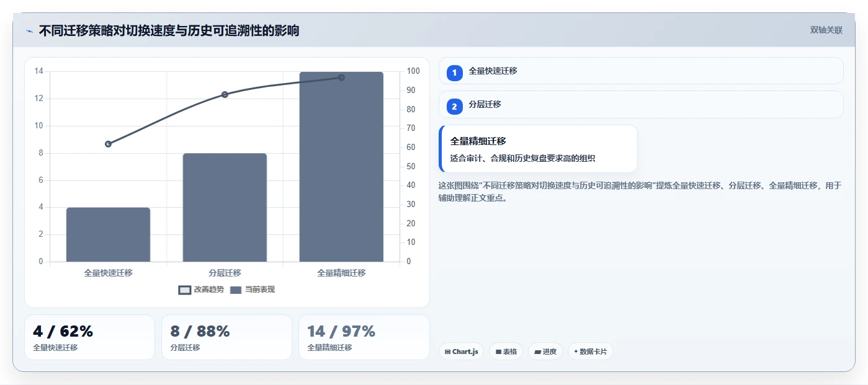Viewport: 868px width, 385px height.
Task: Click the icon in the Chart.js tag
Action: (x=447, y=352)
